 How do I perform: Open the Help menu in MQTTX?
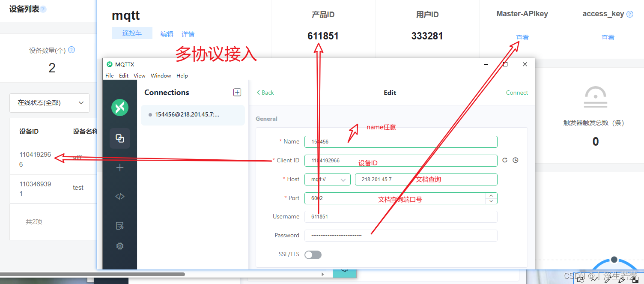(182, 76)
